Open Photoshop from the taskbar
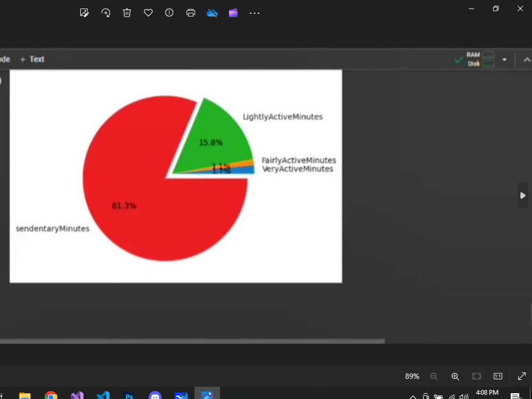532x399 pixels. pyautogui.click(x=129, y=396)
